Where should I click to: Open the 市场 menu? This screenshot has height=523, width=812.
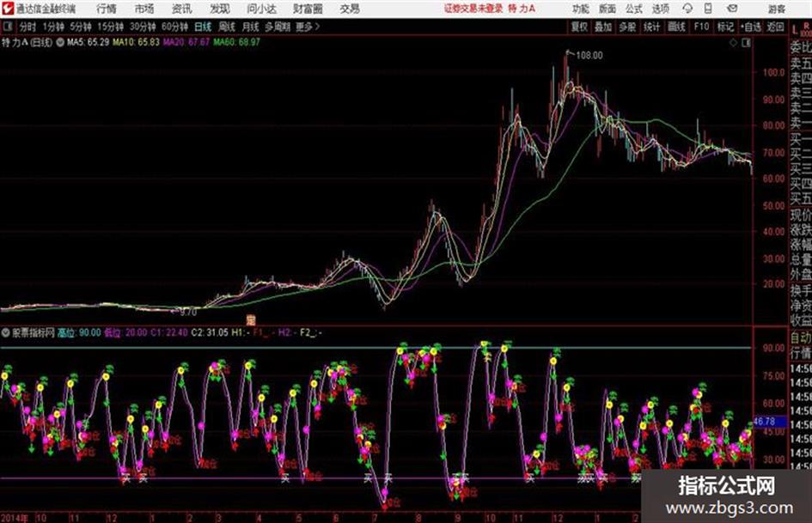[x=144, y=9]
